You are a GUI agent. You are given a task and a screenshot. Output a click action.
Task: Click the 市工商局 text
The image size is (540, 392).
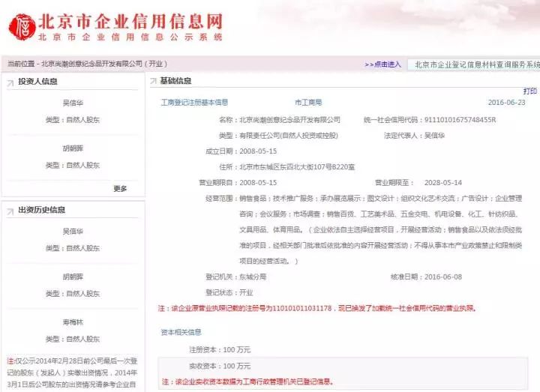tap(308, 102)
